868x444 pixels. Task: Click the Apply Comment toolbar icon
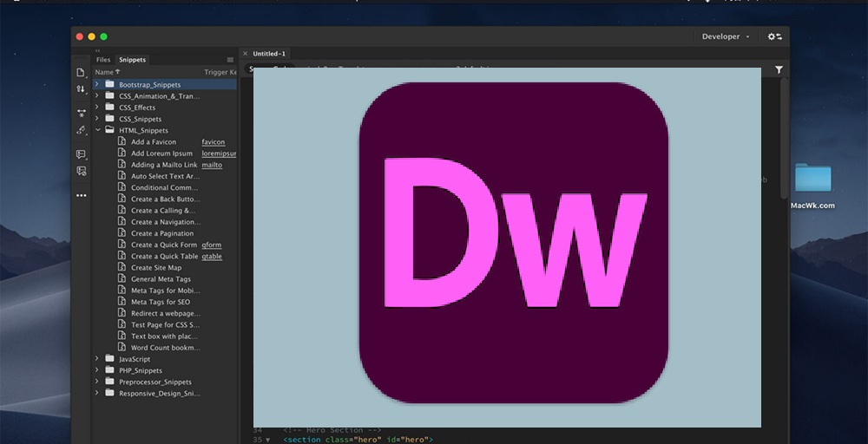coord(82,155)
